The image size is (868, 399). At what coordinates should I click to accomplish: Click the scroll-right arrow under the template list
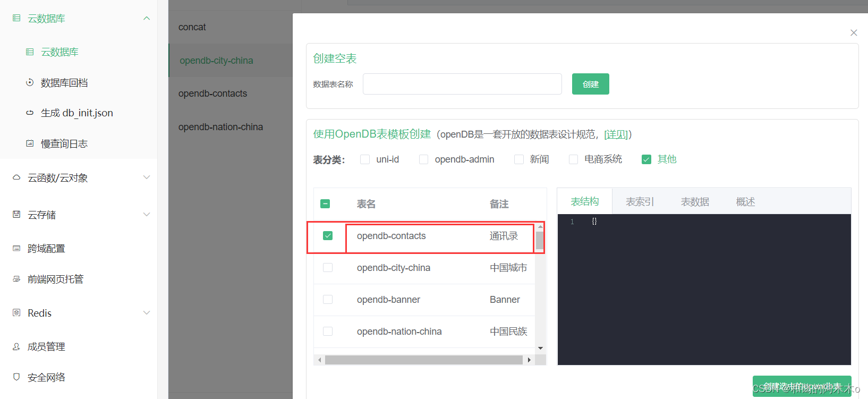pyautogui.click(x=529, y=360)
